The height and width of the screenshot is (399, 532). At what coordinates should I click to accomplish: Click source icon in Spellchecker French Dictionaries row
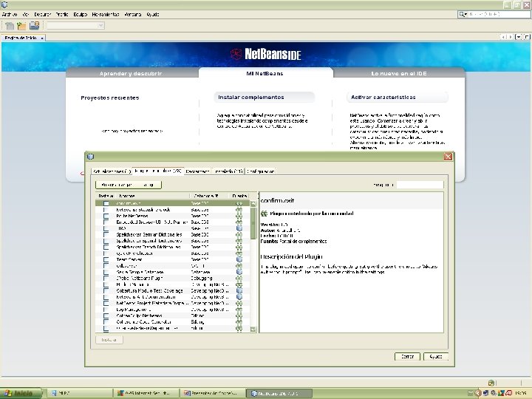[x=239, y=247]
